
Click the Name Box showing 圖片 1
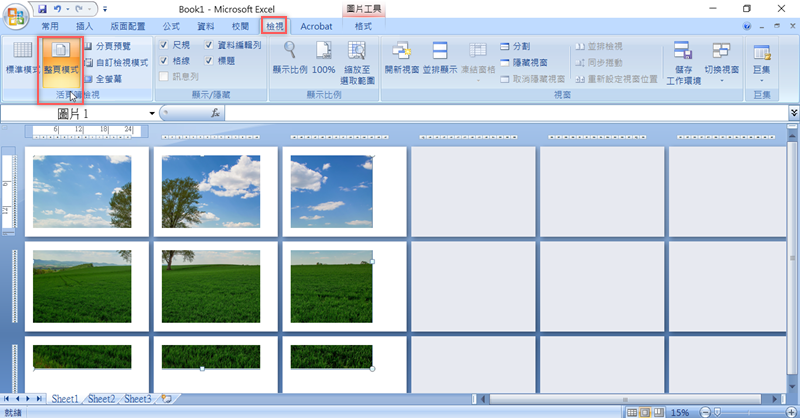(74, 113)
